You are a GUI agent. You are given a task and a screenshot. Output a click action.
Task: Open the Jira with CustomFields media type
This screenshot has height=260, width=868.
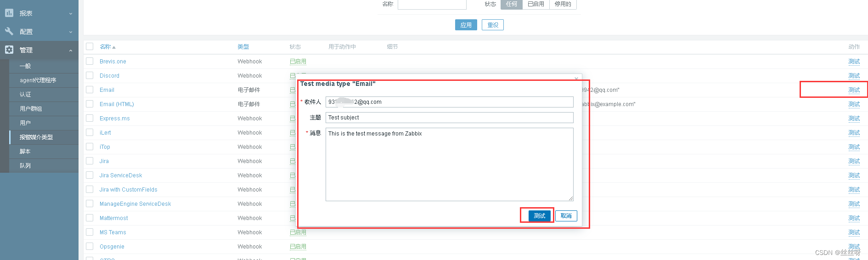pos(129,190)
